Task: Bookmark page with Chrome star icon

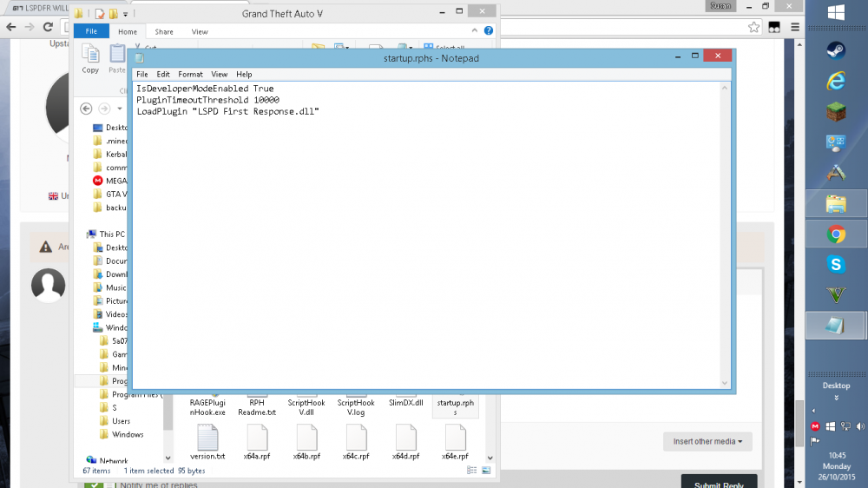Action: point(753,27)
